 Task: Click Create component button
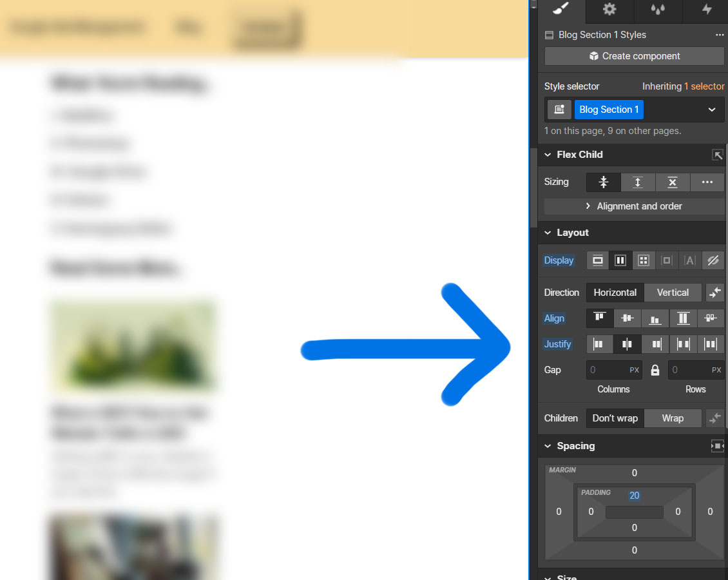point(635,56)
